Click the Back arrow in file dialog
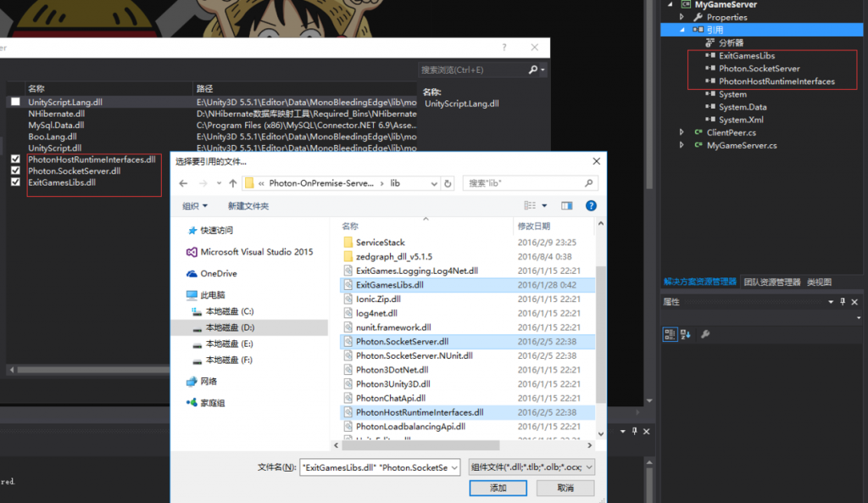This screenshot has width=868, height=503. click(183, 183)
